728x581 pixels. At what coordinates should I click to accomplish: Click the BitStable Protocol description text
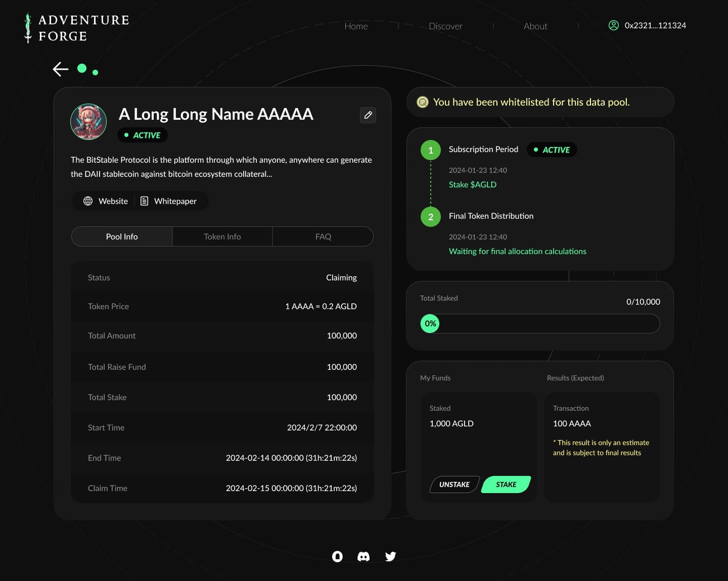point(221,167)
